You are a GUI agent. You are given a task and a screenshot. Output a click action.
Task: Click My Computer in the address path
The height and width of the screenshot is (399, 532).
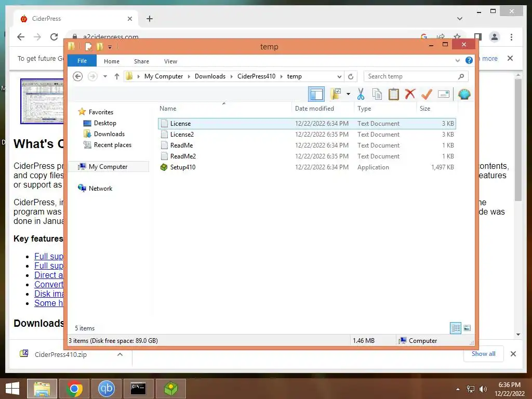tap(164, 76)
